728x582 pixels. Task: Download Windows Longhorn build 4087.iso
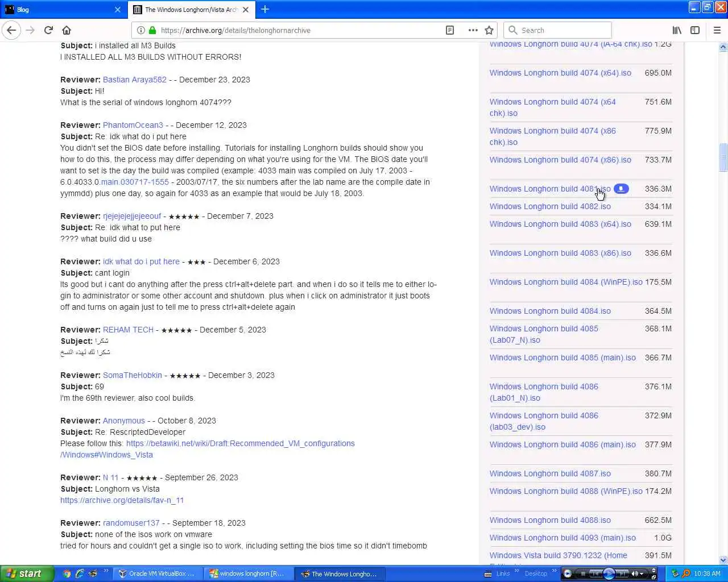550,473
